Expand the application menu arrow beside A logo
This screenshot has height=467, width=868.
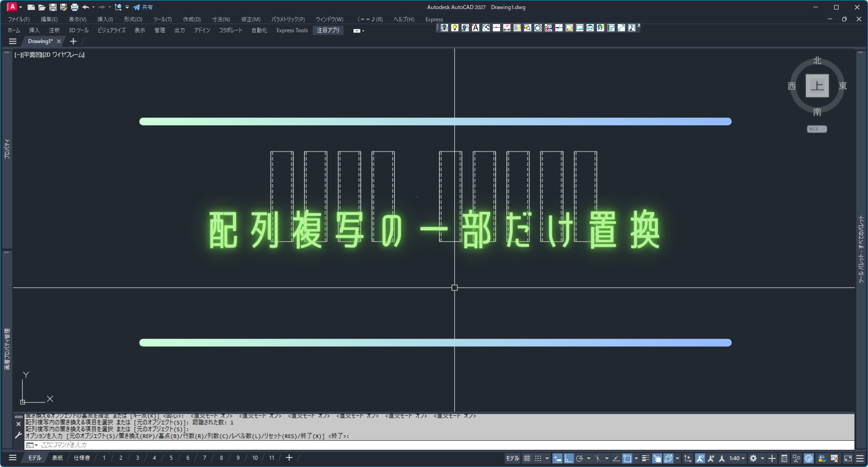21,7
